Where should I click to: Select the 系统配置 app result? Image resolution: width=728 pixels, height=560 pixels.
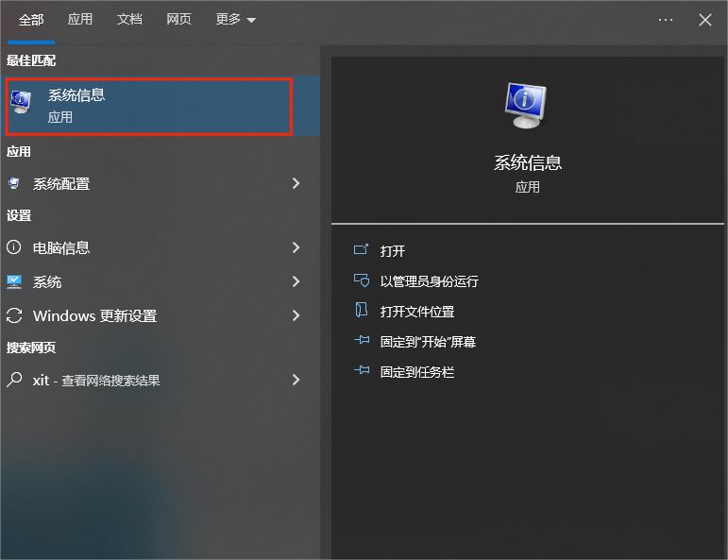click(x=161, y=183)
